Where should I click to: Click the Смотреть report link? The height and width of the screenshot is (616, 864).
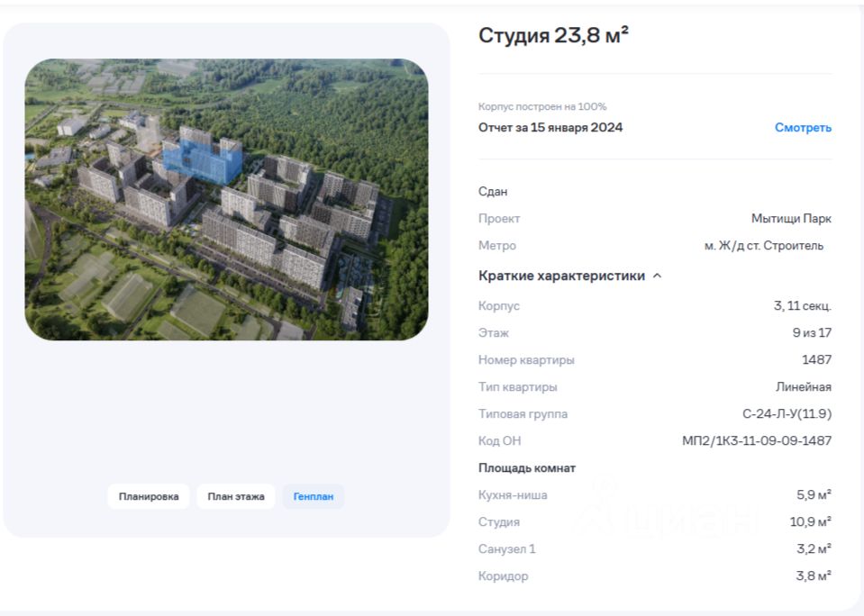pos(803,127)
